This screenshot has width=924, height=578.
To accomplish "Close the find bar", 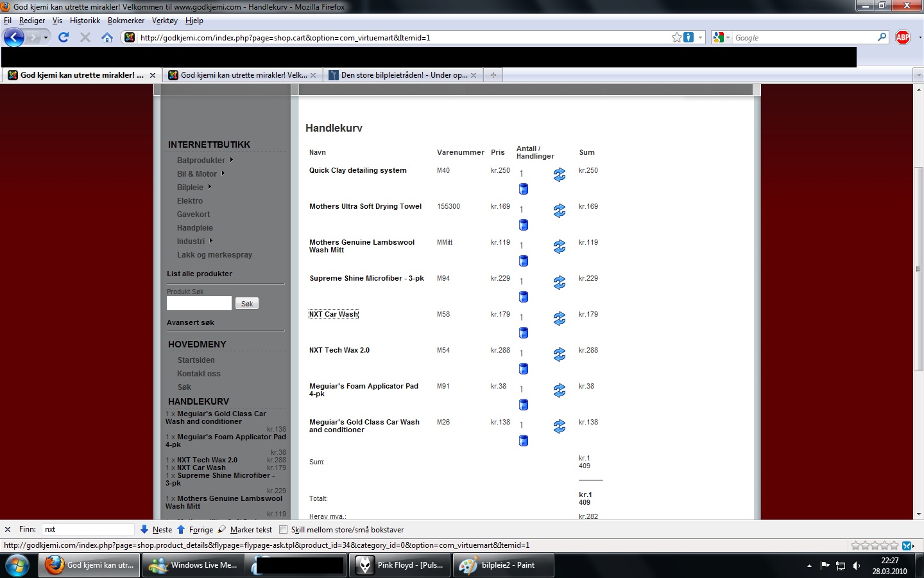I will (x=8, y=530).
